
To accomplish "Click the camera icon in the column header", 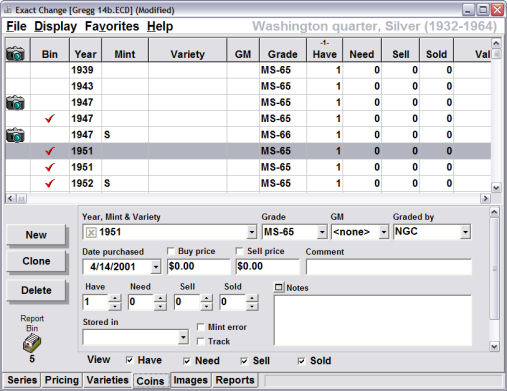I will (x=15, y=53).
